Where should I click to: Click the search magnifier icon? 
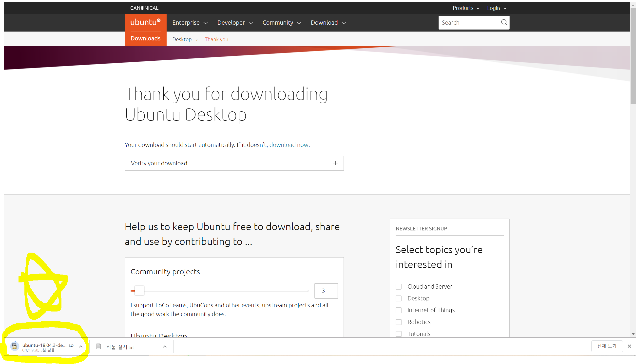click(x=504, y=22)
